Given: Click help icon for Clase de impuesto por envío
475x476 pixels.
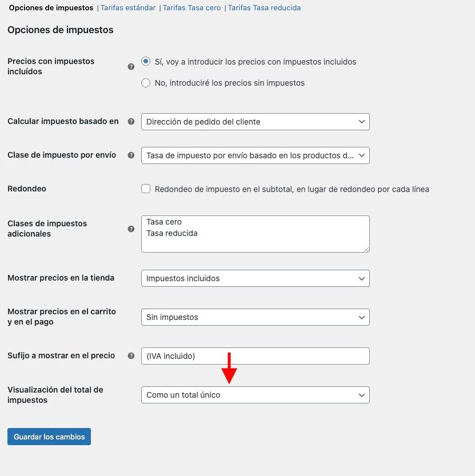Looking at the screenshot, I should coord(131,155).
